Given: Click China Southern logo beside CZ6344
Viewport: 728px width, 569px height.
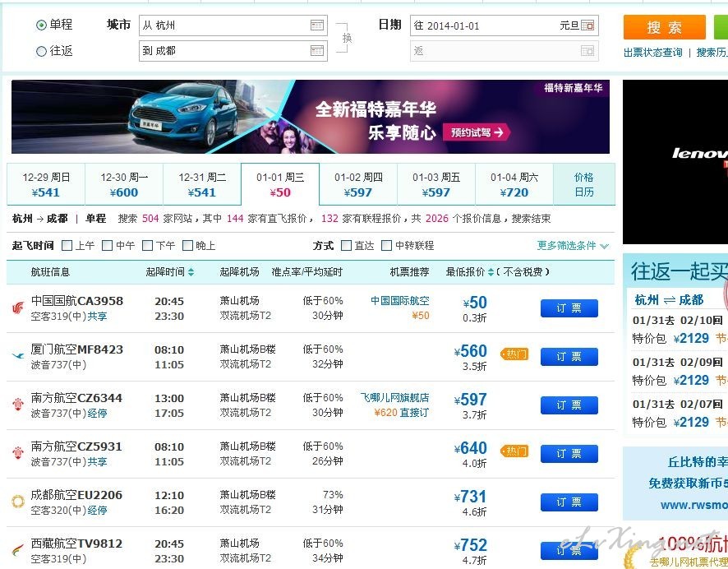Looking at the screenshot, I should 18,404.
